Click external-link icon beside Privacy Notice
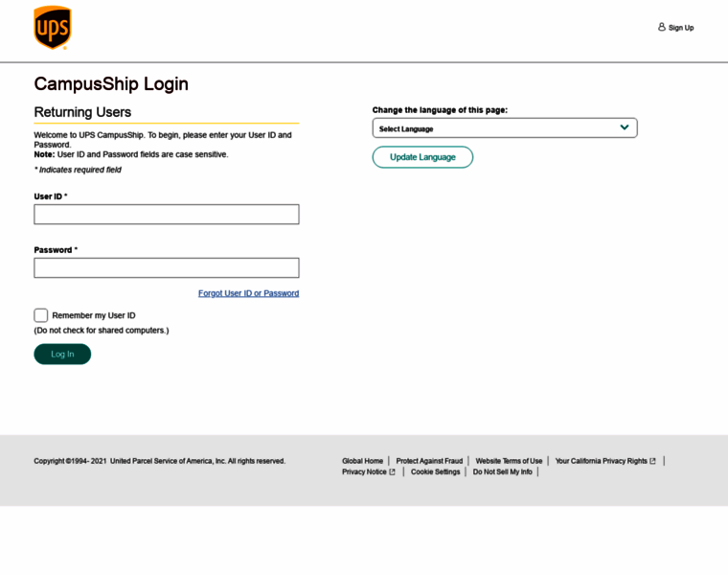The height and width of the screenshot is (575, 728). click(x=393, y=471)
